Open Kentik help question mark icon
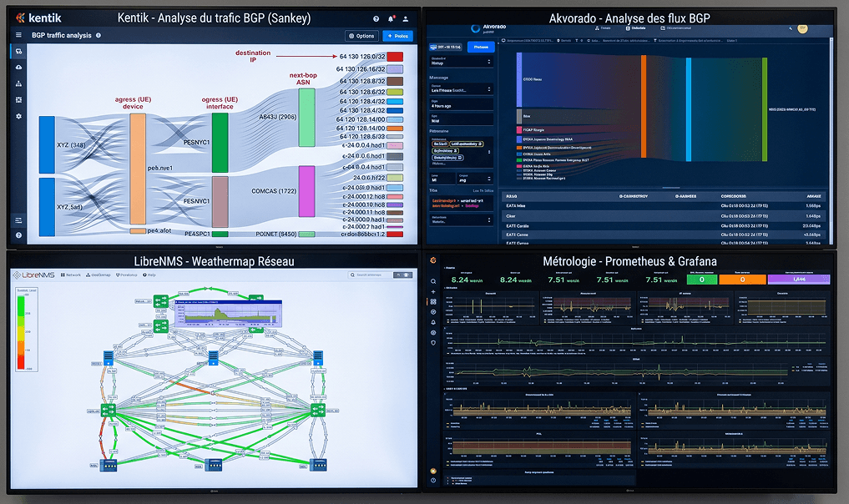 376,19
